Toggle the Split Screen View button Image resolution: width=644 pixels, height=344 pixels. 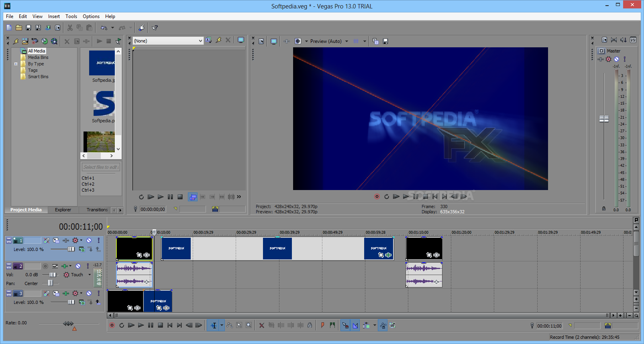click(298, 41)
